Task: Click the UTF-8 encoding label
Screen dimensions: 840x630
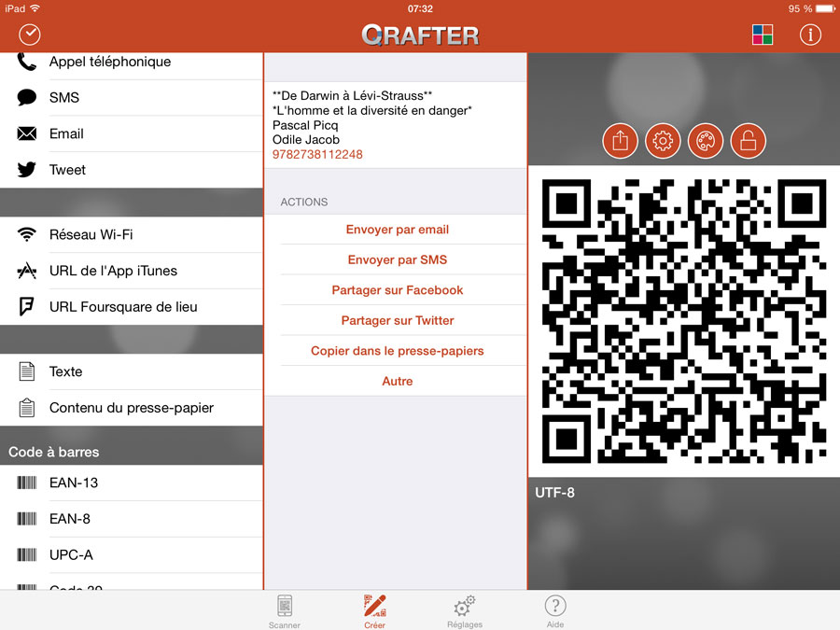Action: tap(554, 492)
